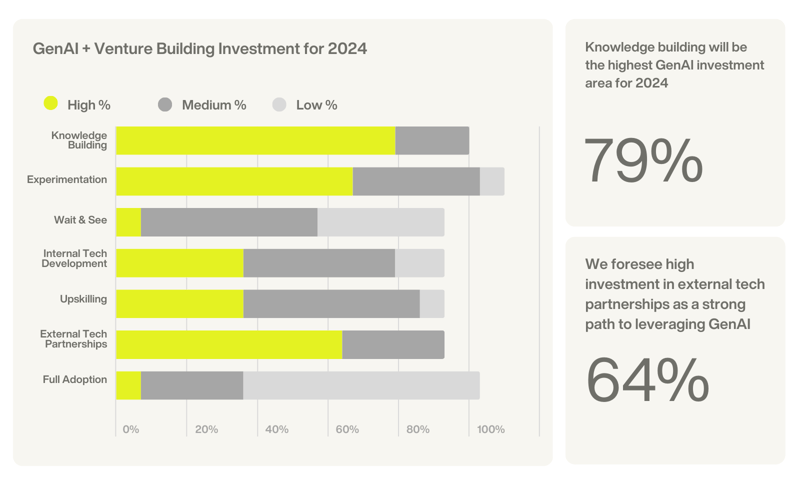Viewport: 795px width, 485px height.
Task: Click the yellow High % legend dot
Action: click(x=51, y=104)
